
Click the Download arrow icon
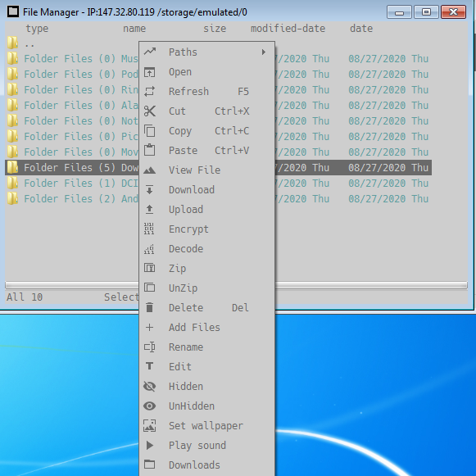150,190
